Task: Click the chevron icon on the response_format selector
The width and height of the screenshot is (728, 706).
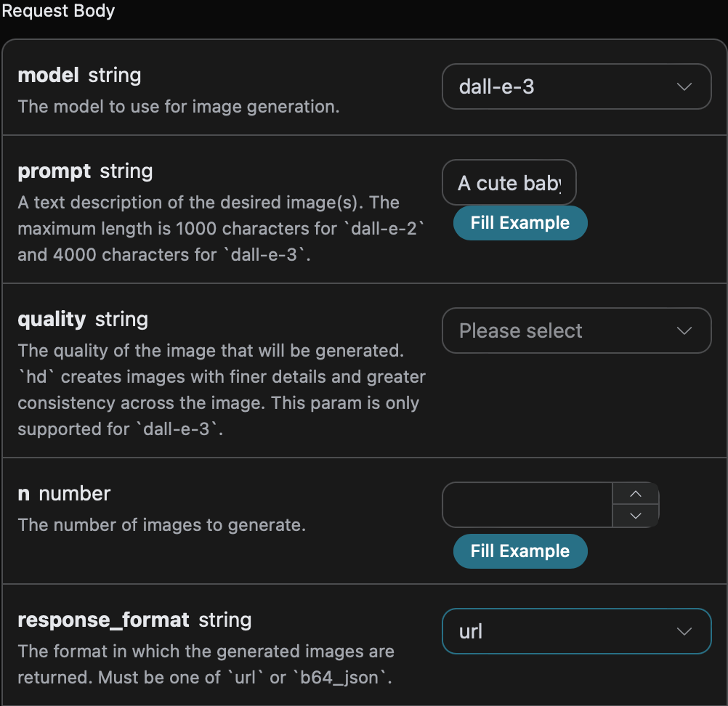Action: click(684, 631)
